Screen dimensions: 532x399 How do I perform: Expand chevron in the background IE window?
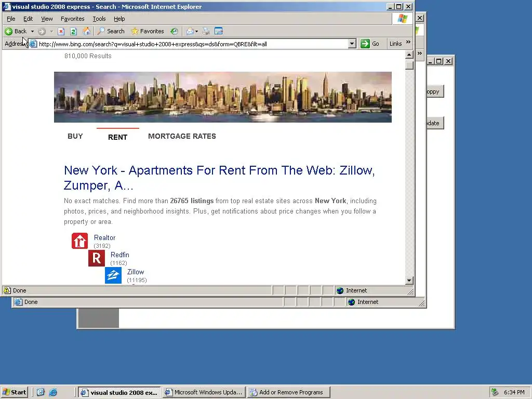click(420, 54)
